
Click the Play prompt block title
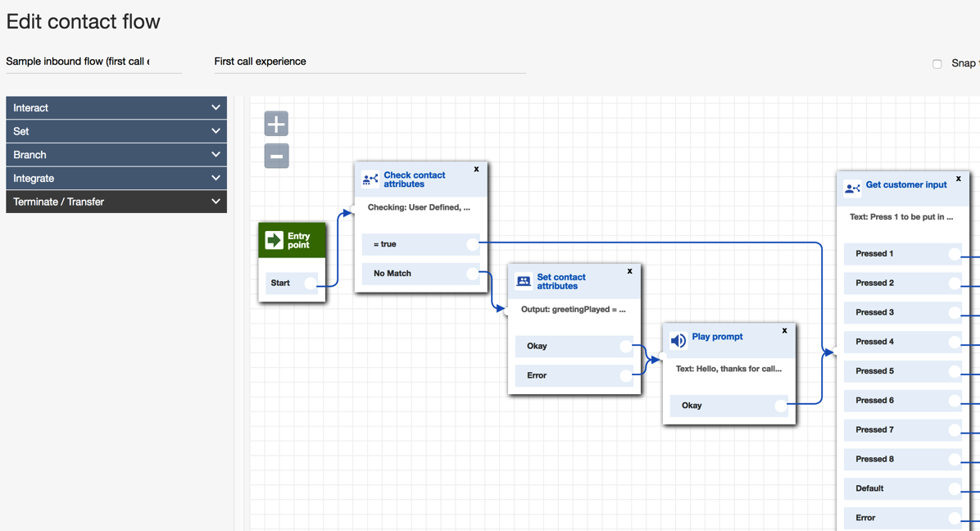tap(717, 337)
